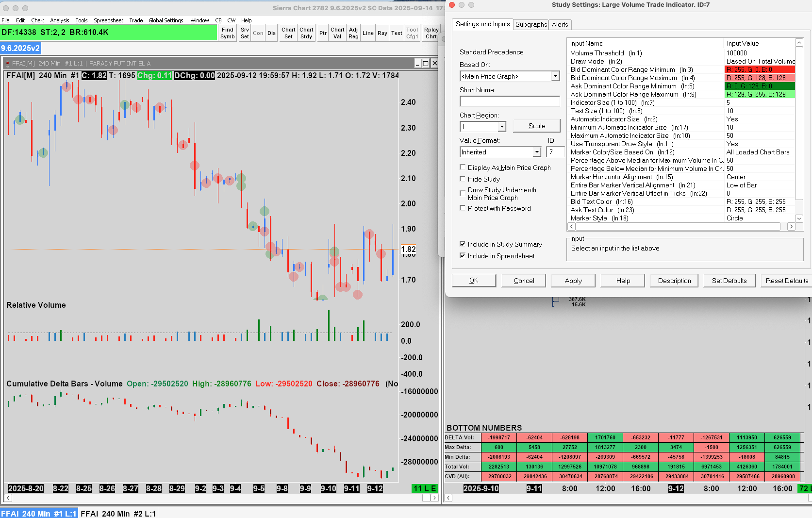Enable Protect with Password checkbox
Viewport: 812px width, 518px height.
463,208
